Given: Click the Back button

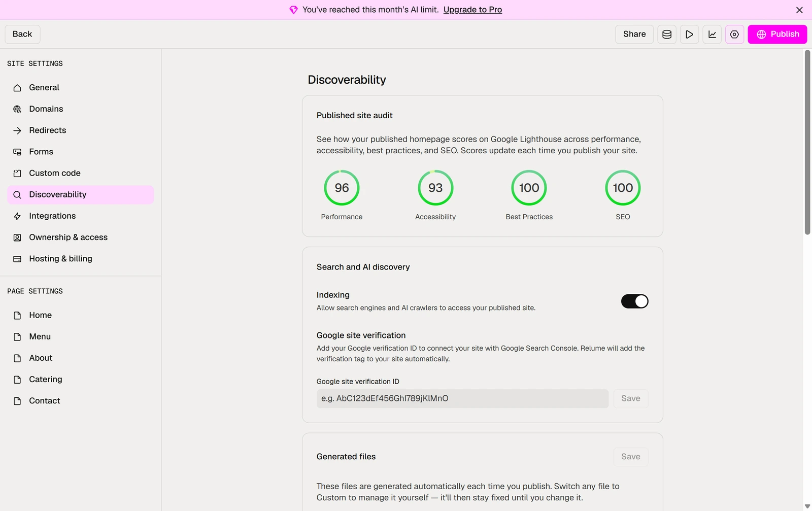Looking at the screenshot, I should point(22,34).
